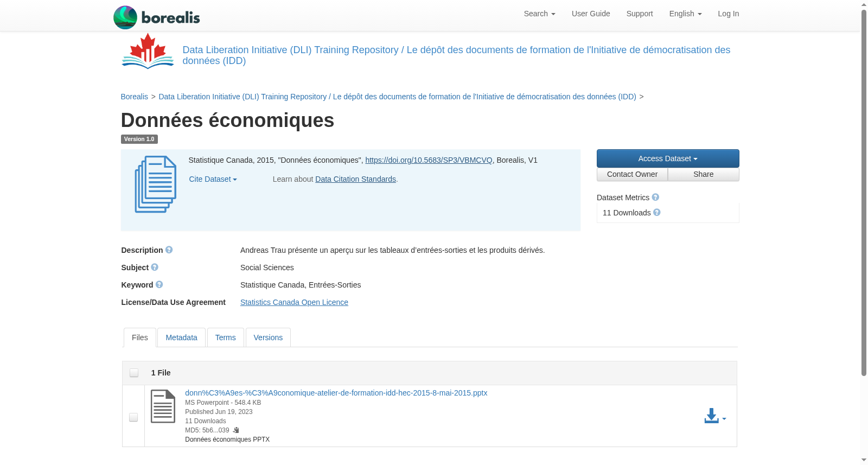Screen dimensions: 868x465
Task: Select the pptx file row checkbox
Action: click(133, 417)
